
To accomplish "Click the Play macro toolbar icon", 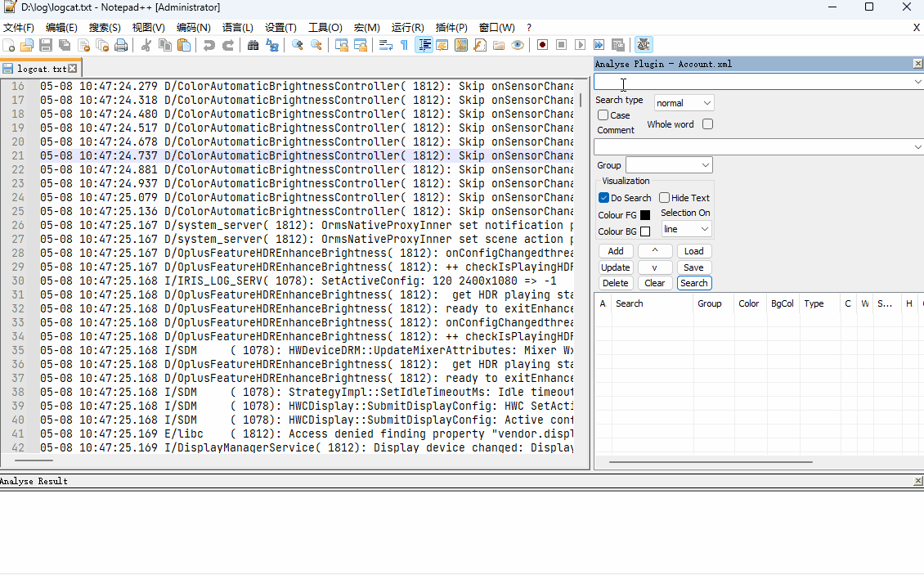I will pyautogui.click(x=581, y=45).
